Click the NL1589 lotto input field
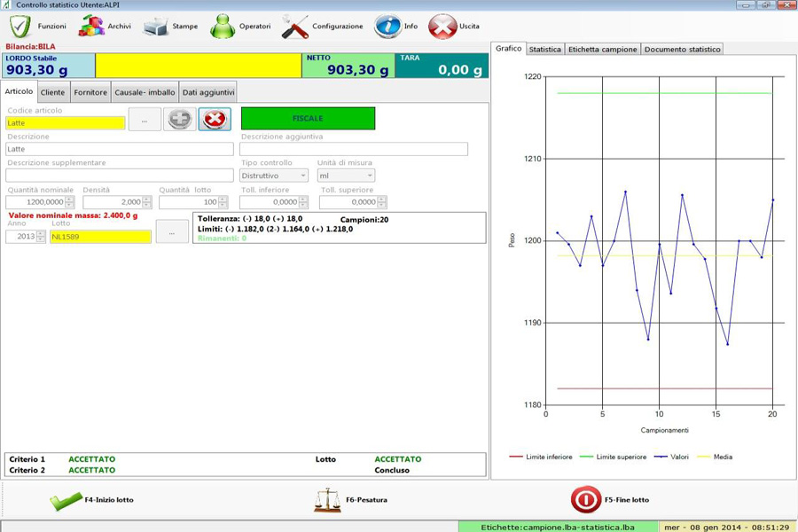798x532 pixels. click(102, 238)
